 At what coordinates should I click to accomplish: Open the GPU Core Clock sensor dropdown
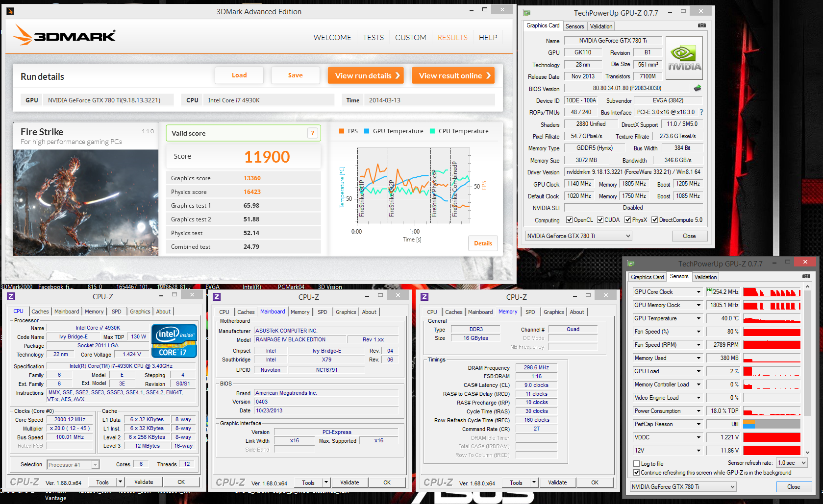pyautogui.click(x=699, y=292)
